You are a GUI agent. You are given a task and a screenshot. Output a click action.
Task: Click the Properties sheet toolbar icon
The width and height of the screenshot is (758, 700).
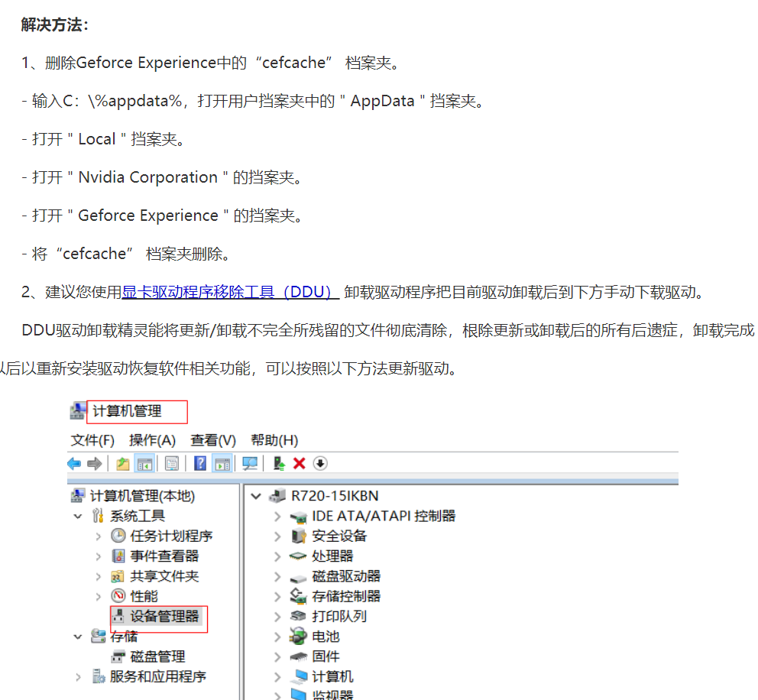pyautogui.click(x=172, y=464)
